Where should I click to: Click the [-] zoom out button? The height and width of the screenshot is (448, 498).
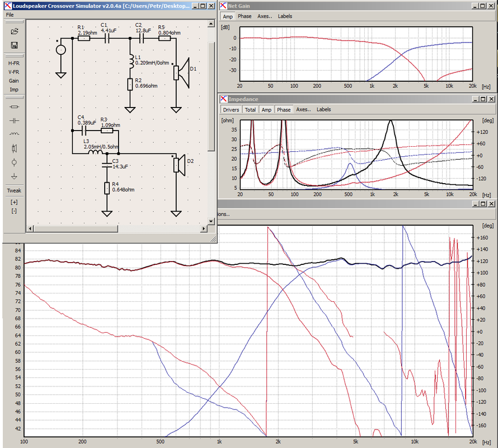[15, 211]
